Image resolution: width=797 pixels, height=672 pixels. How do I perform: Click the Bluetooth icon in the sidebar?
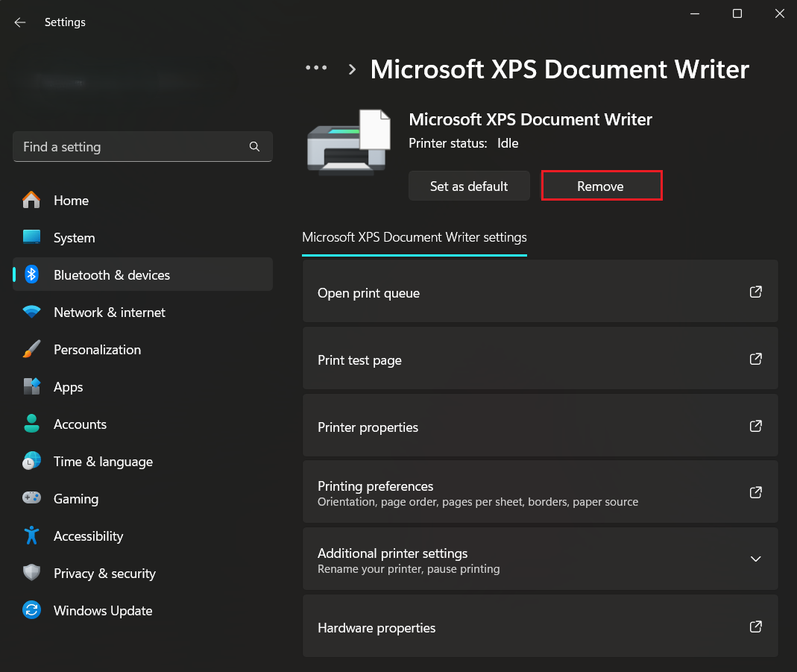[31, 275]
